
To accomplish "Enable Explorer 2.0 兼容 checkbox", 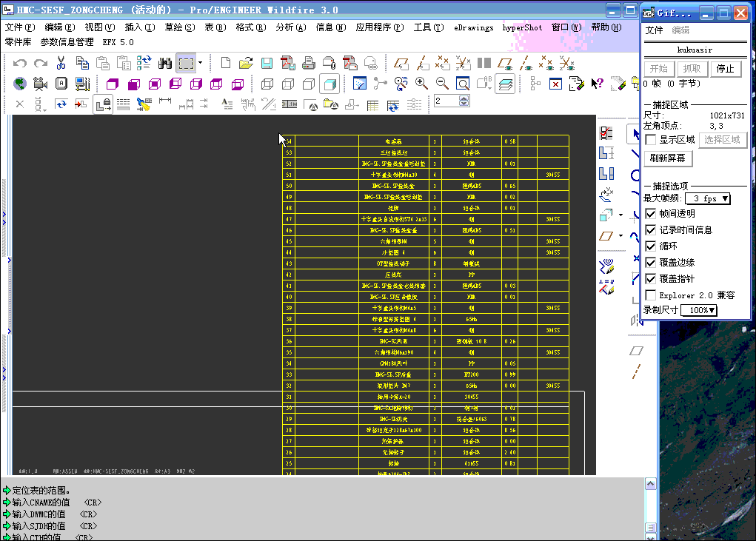I will (x=650, y=295).
